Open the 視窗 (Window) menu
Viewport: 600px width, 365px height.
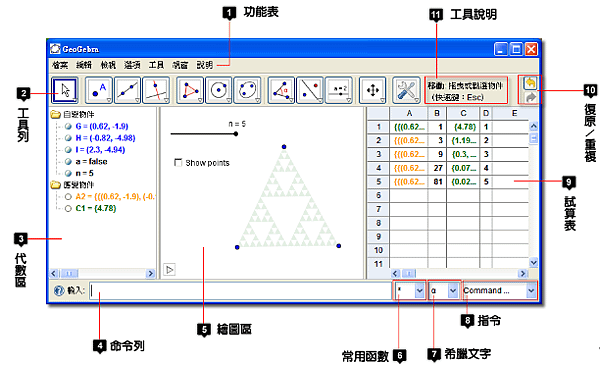[x=180, y=65]
